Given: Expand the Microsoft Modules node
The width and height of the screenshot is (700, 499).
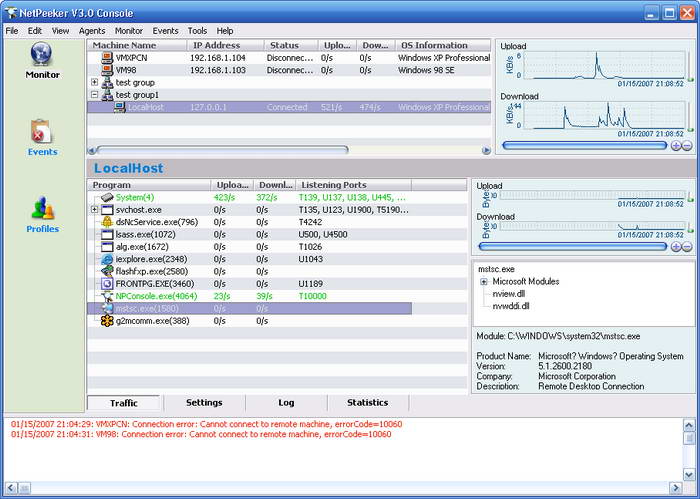Looking at the screenshot, I should click(x=484, y=282).
